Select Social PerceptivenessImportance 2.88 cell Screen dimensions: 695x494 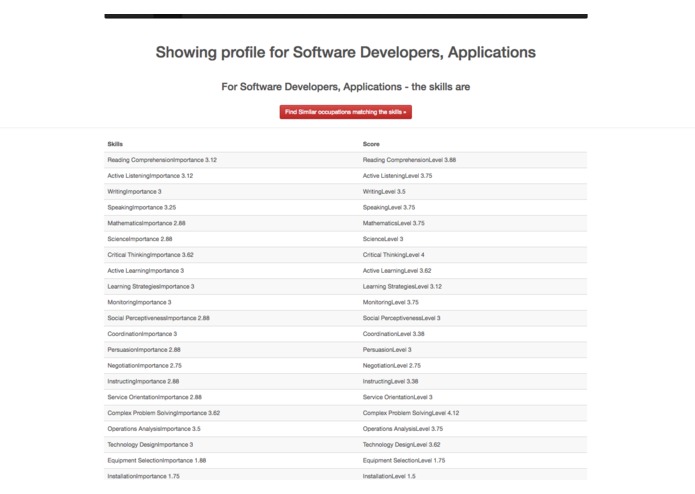(x=158, y=318)
